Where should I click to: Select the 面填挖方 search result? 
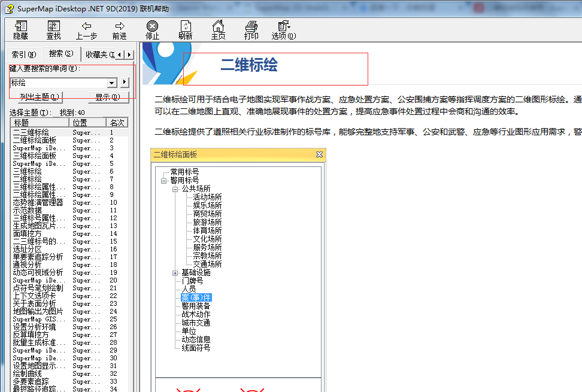[27, 233]
